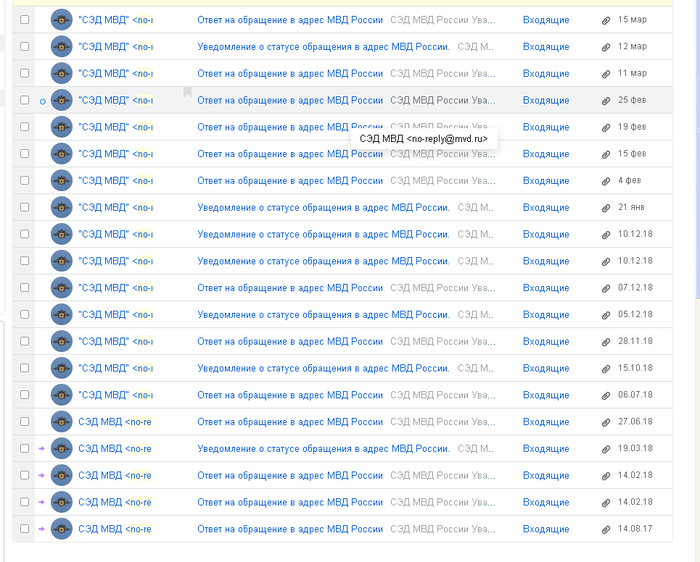
Task: Click the date 12 мар in the message list
Action: (632, 47)
